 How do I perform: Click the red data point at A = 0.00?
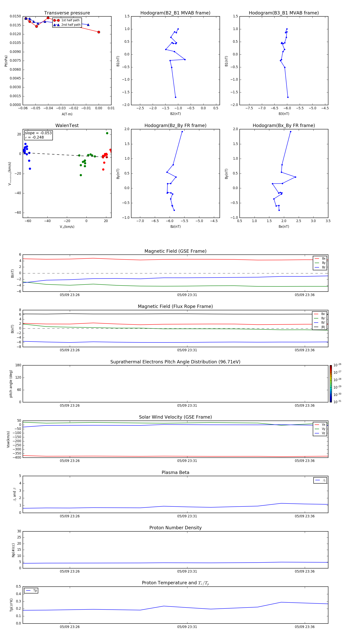[99, 32]
